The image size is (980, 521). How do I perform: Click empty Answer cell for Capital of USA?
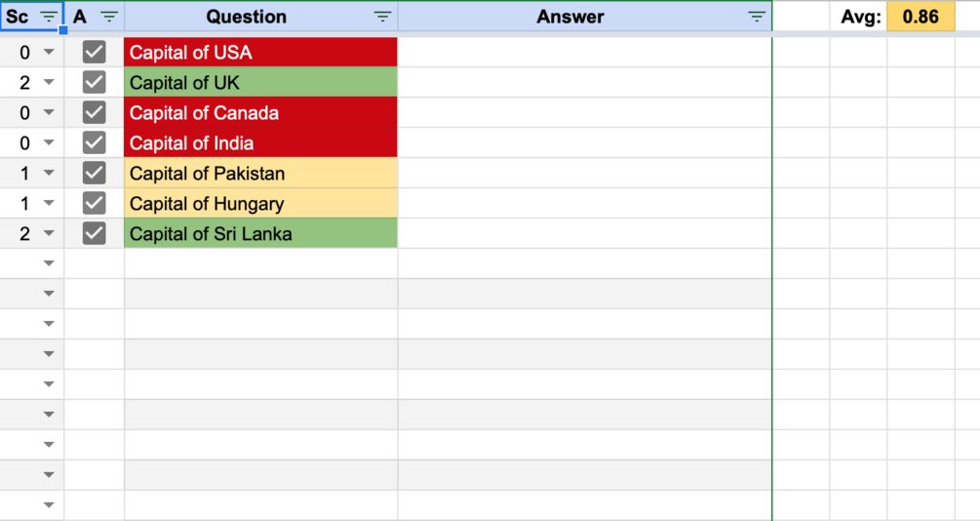tap(585, 52)
